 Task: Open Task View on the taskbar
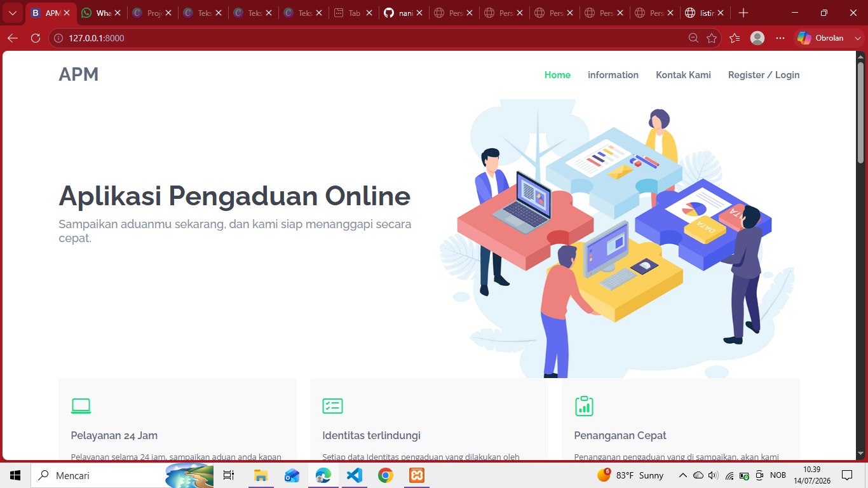229,475
